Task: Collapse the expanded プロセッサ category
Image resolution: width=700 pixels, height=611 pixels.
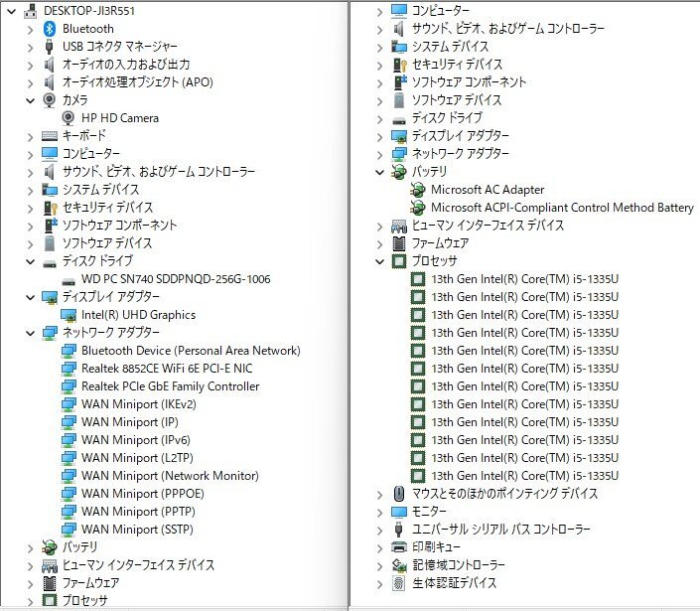Action: (x=379, y=261)
